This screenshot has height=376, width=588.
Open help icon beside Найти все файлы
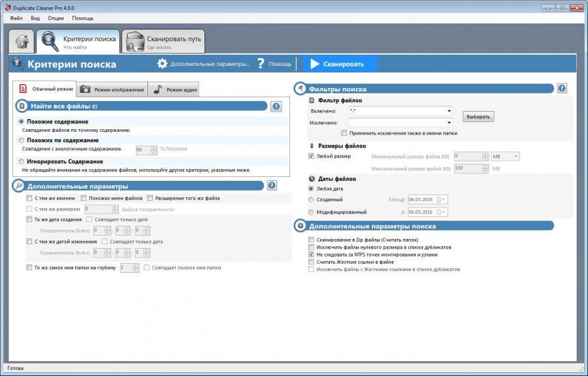276,106
